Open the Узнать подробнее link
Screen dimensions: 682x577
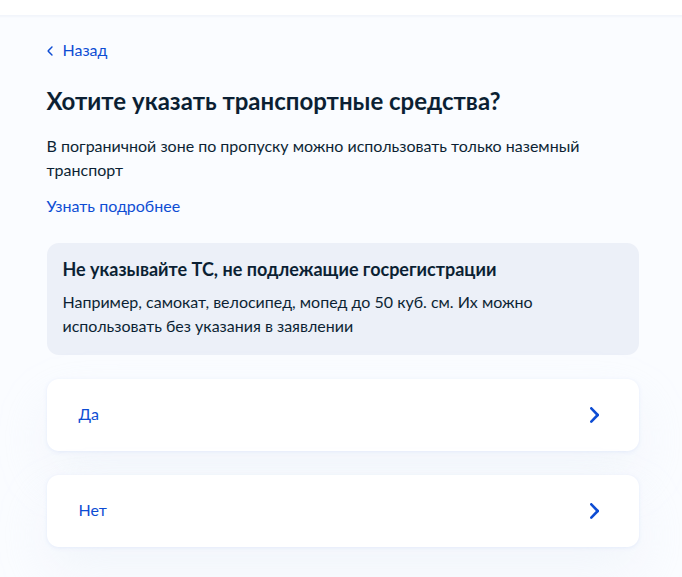coord(113,207)
